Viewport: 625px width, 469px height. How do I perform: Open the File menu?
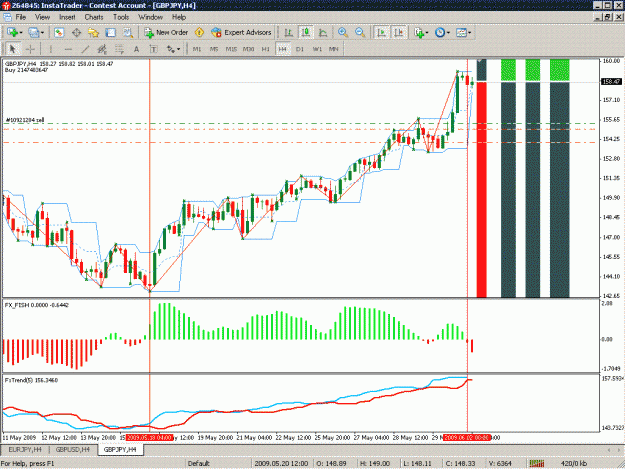tap(20, 17)
